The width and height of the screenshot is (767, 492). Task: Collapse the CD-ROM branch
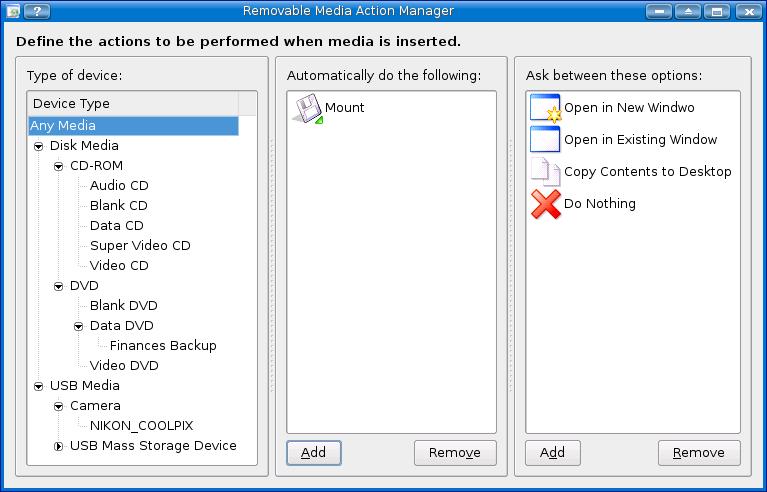click(59, 166)
